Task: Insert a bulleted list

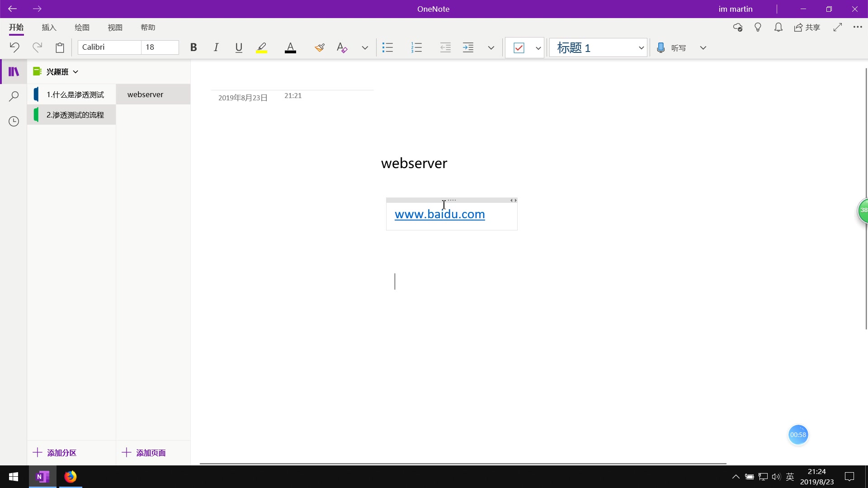Action: click(387, 47)
